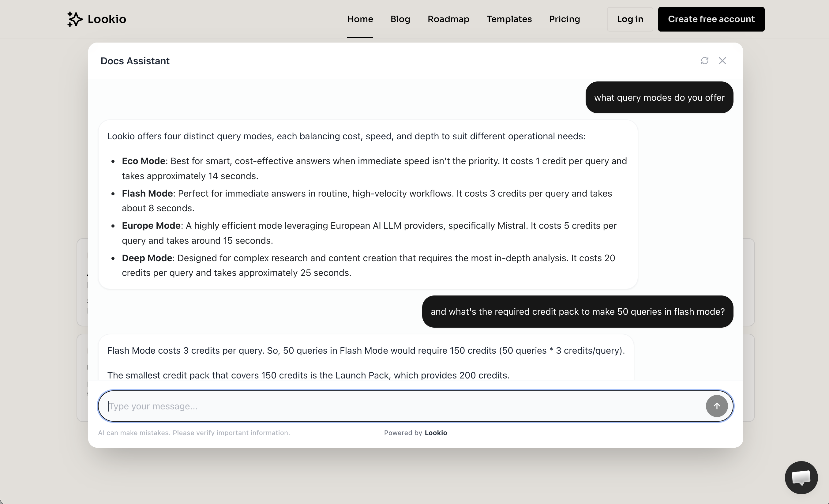The height and width of the screenshot is (504, 829).
Task: Click the sparkle symbol in the Lookio logo
Action: click(x=75, y=19)
